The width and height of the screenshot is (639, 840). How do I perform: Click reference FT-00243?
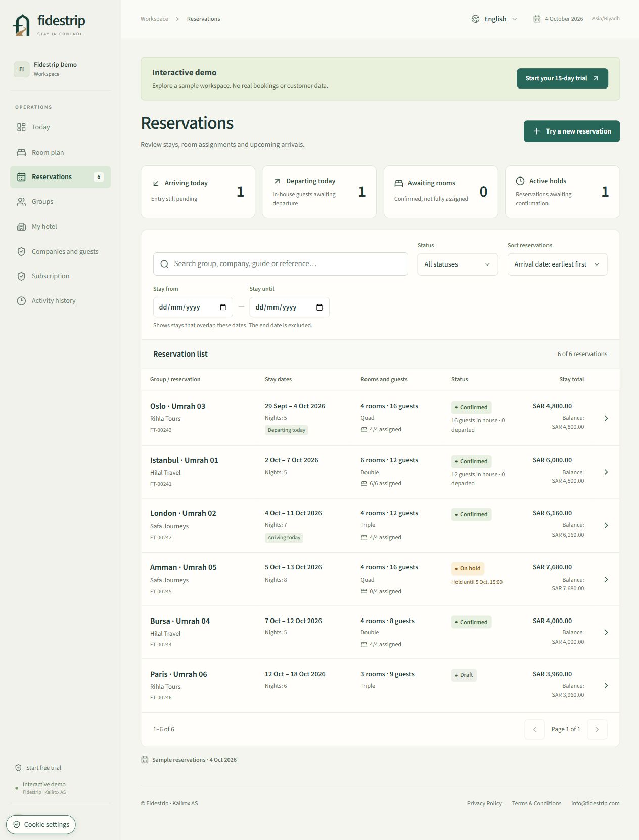[x=161, y=430]
